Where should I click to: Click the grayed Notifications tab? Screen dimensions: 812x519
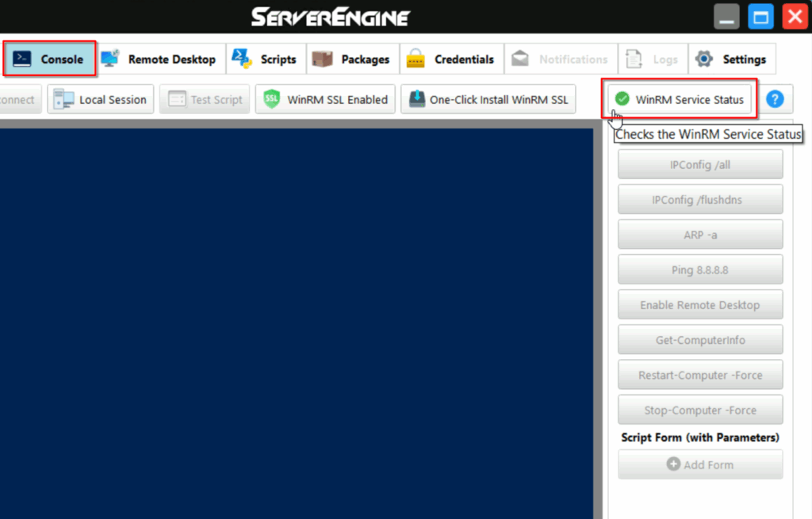coord(561,59)
